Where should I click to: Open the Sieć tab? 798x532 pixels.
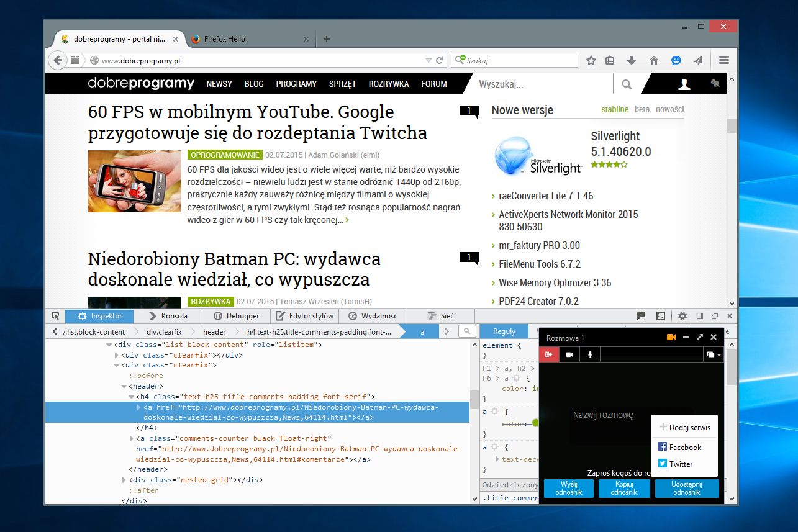pos(440,316)
